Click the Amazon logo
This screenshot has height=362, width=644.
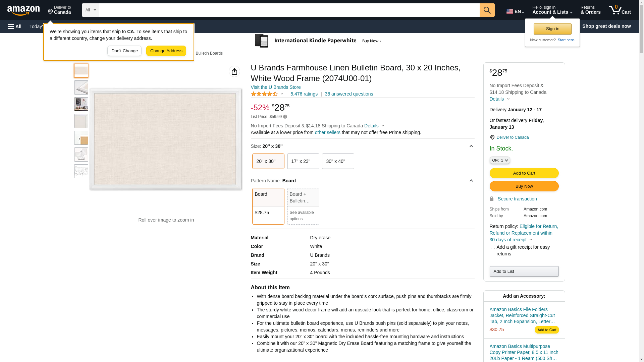[23, 10]
